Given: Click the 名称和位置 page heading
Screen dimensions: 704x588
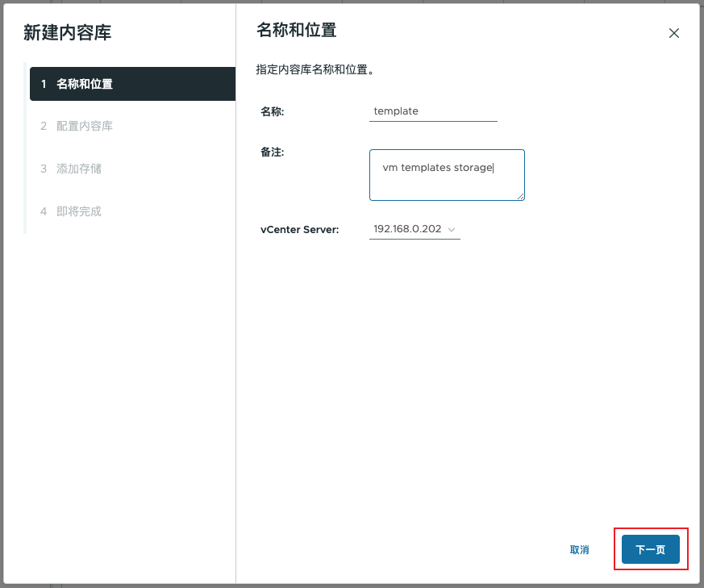Looking at the screenshot, I should click(296, 31).
